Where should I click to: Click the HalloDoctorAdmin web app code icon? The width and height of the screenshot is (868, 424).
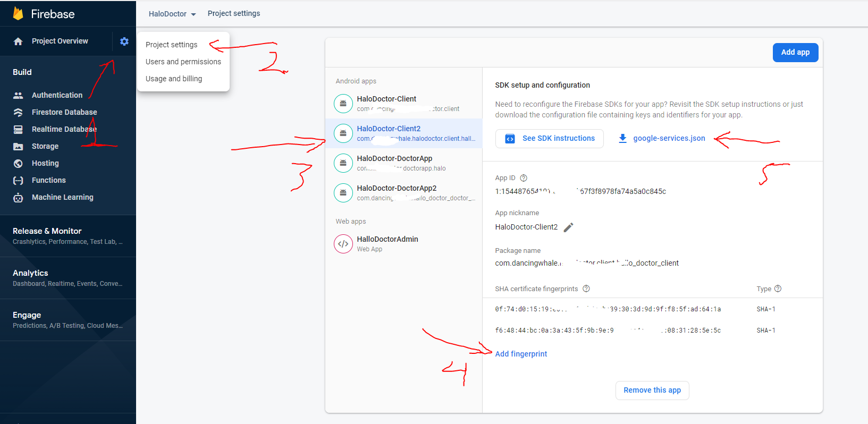tap(343, 244)
